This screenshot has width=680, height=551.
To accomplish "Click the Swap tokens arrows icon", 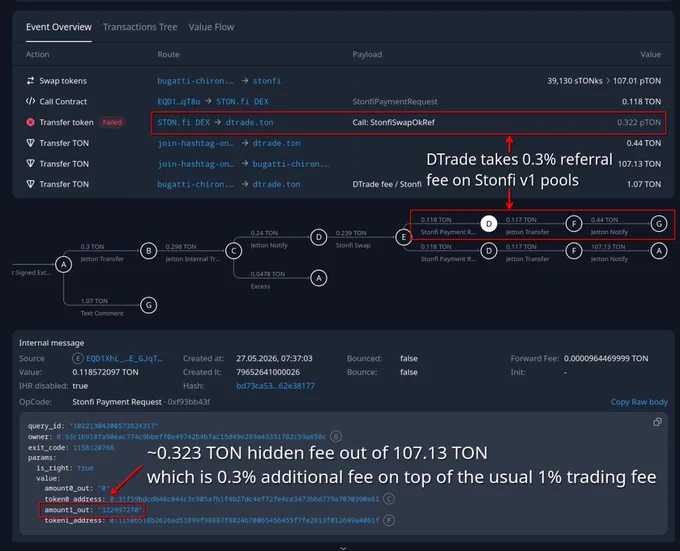I will [30, 81].
